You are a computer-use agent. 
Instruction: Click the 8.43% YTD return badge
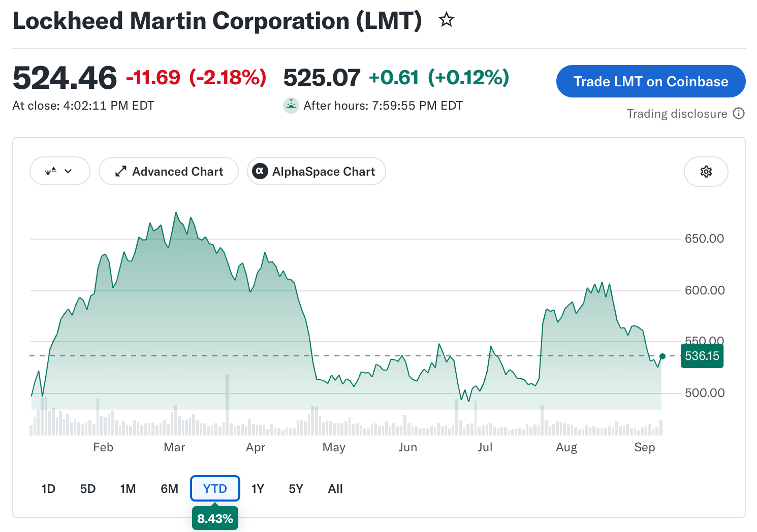pos(215,518)
